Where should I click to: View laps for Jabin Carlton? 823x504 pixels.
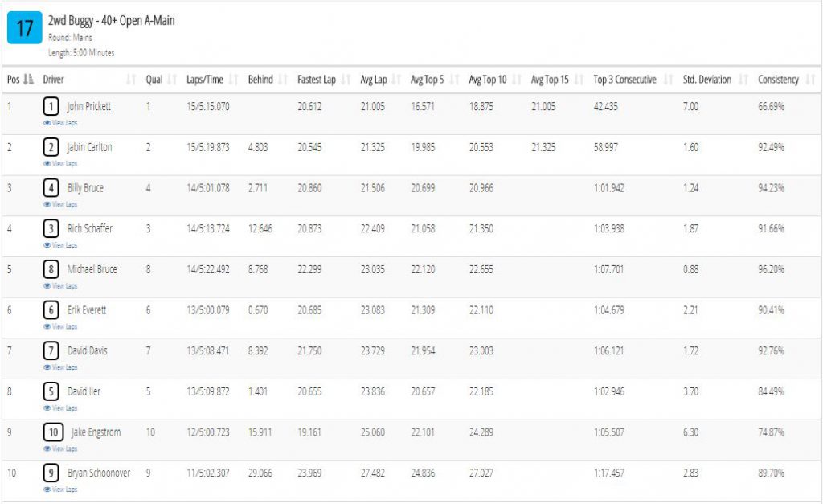point(60,164)
